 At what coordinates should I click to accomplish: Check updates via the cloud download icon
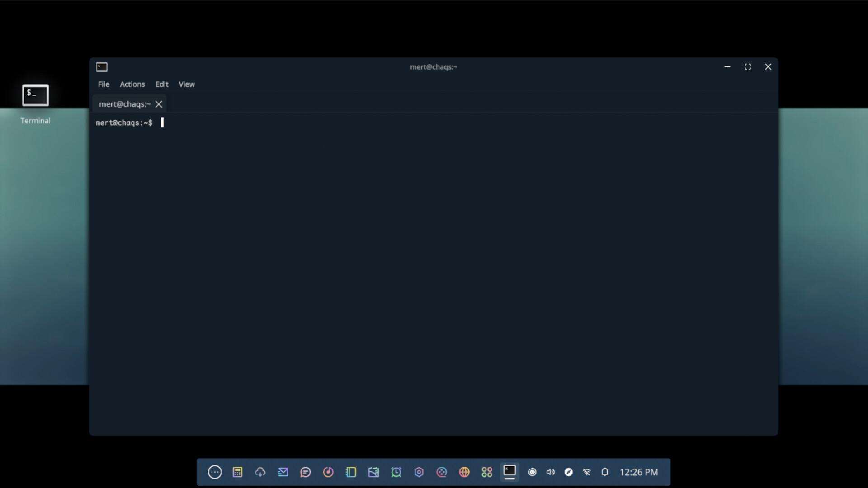click(260, 472)
